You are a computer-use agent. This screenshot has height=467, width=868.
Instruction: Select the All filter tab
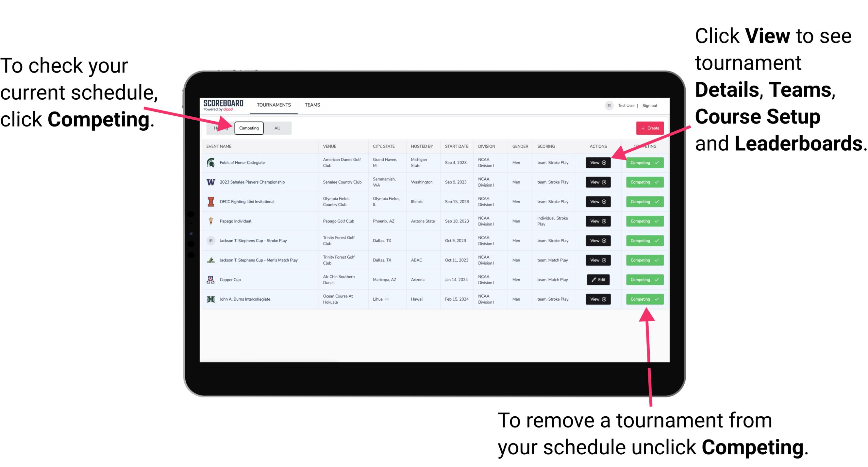[x=276, y=128]
